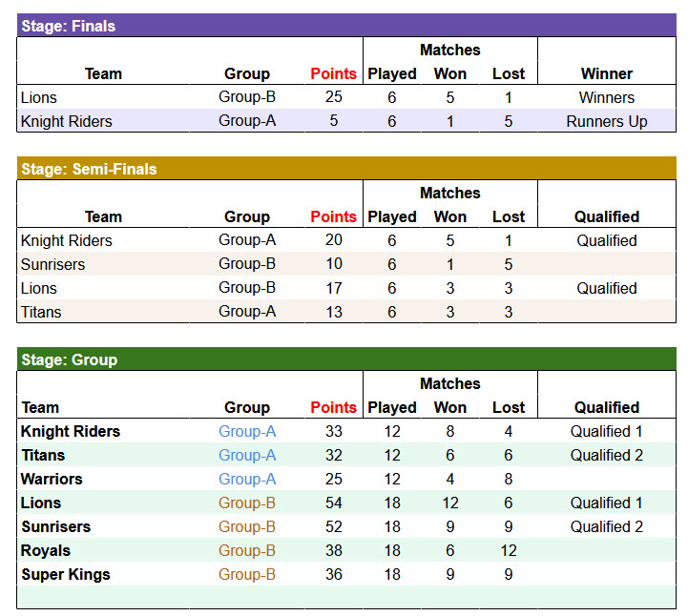Viewport: 688px width, 616px height.
Task: Select the Winners cell in Finals table
Action: pyautogui.click(x=606, y=97)
